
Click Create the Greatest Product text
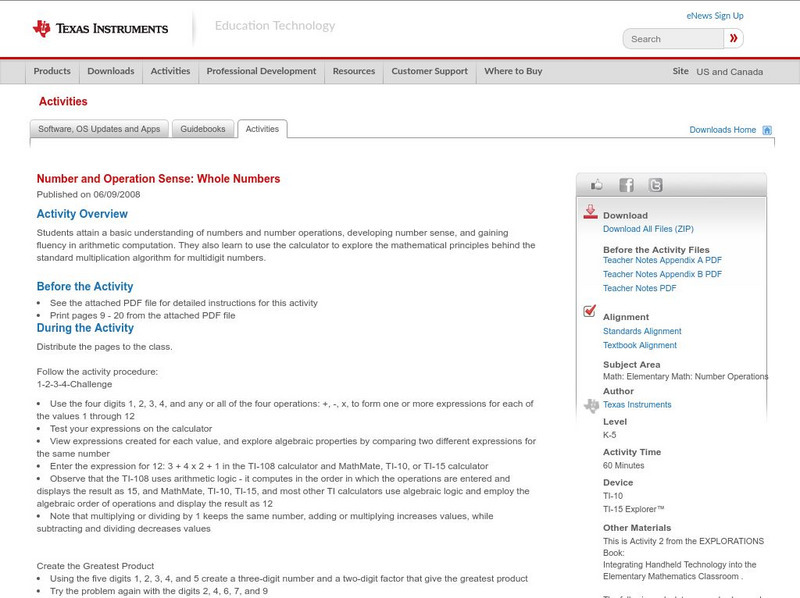coord(95,566)
